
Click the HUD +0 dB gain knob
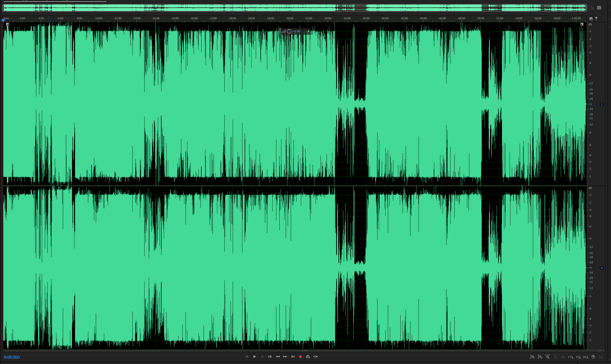click(289, 31)
